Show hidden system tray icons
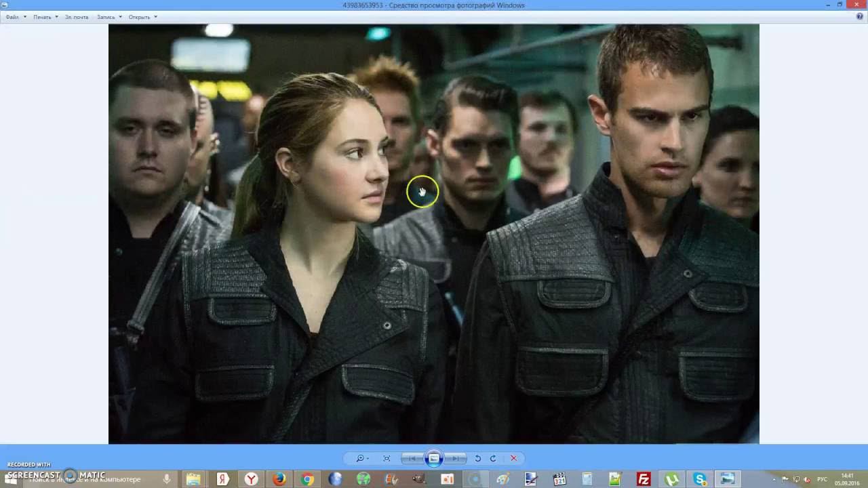The image size is (868, 488). (774, 479)
